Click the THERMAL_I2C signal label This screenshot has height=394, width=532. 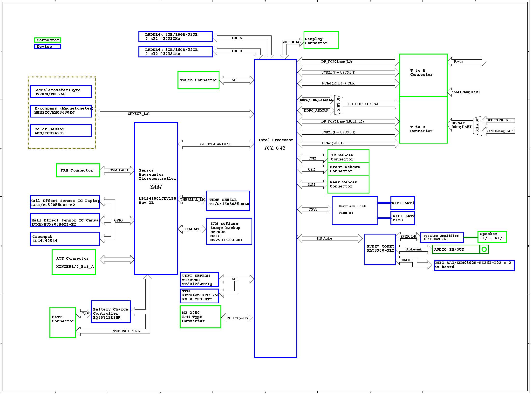(x=192, y=200)
